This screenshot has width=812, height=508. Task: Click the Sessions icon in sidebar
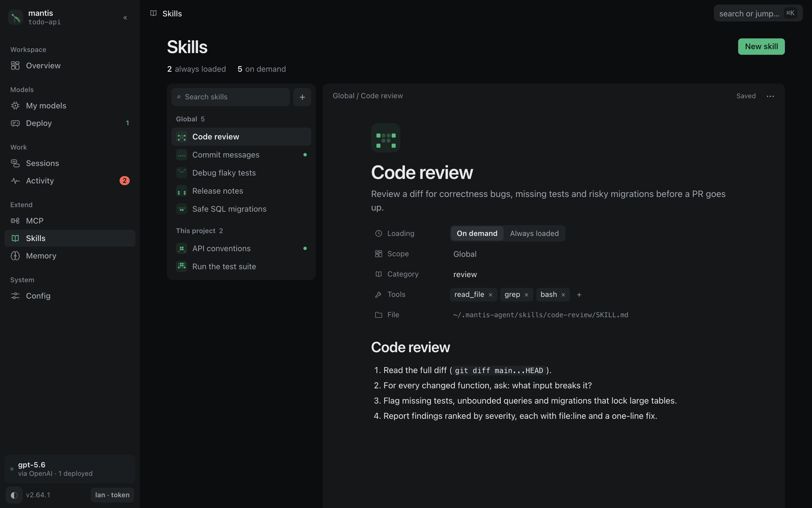click(x=15, y=163)
